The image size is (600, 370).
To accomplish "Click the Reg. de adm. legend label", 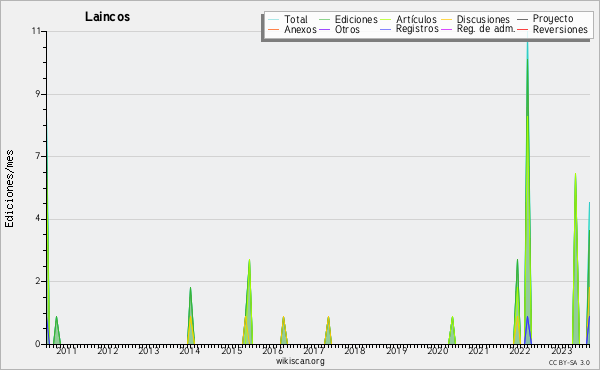I will [486, 29].
